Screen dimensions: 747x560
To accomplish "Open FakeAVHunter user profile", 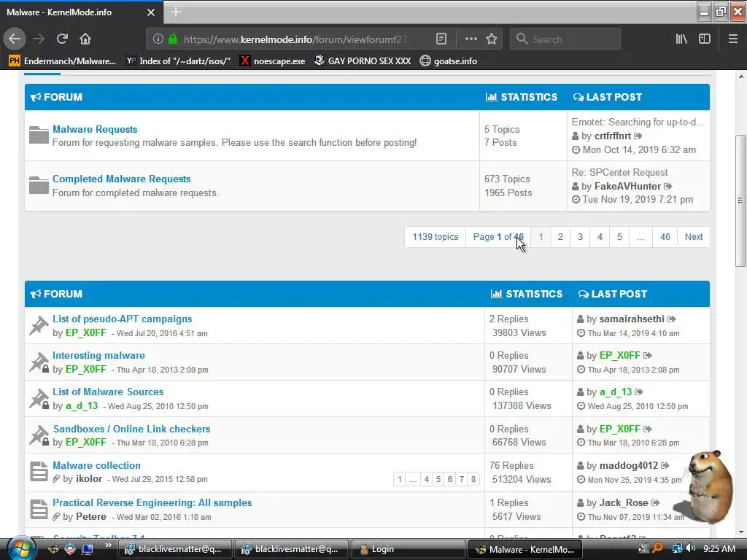I will (627, 186).
